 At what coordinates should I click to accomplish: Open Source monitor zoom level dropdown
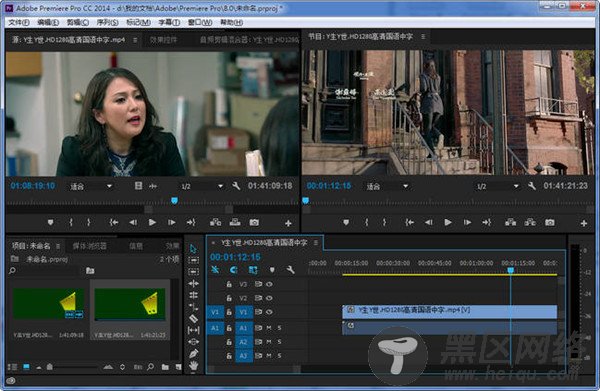[x=91, y=186]
